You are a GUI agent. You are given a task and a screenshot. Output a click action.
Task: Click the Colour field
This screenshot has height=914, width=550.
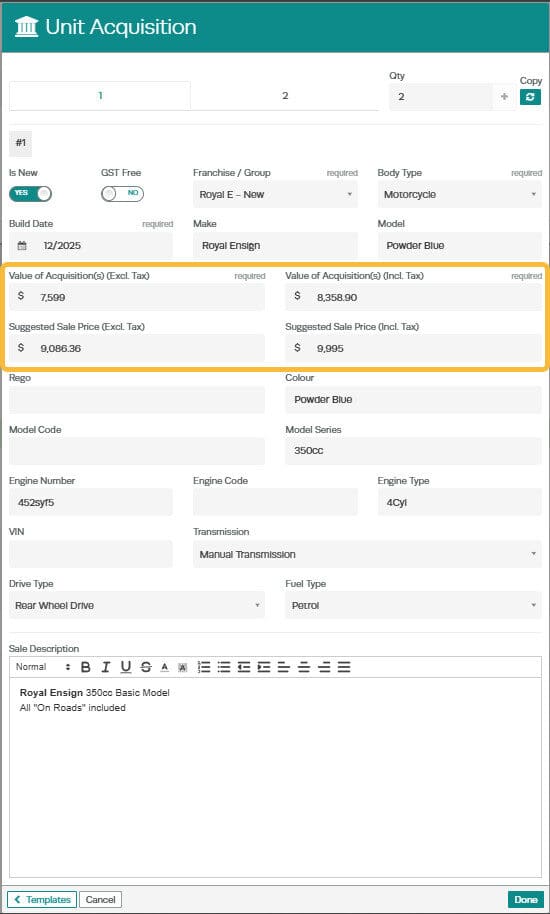[x=414, y=399]
